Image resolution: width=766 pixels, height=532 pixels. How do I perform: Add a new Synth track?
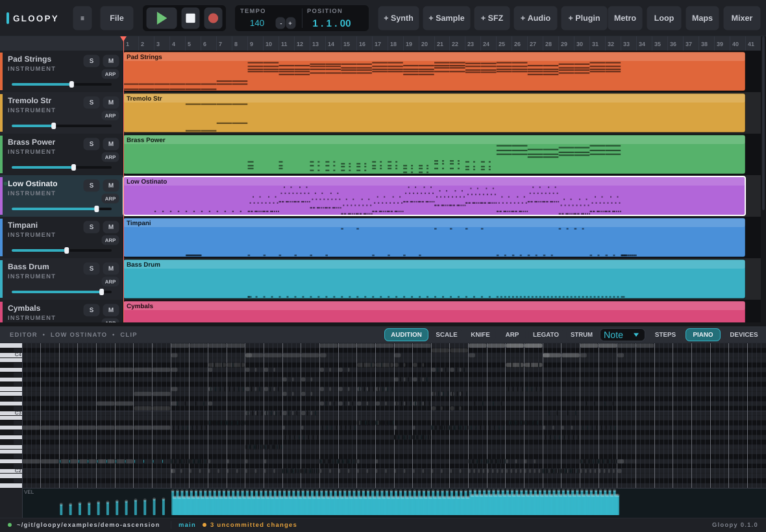coord(398,18)
